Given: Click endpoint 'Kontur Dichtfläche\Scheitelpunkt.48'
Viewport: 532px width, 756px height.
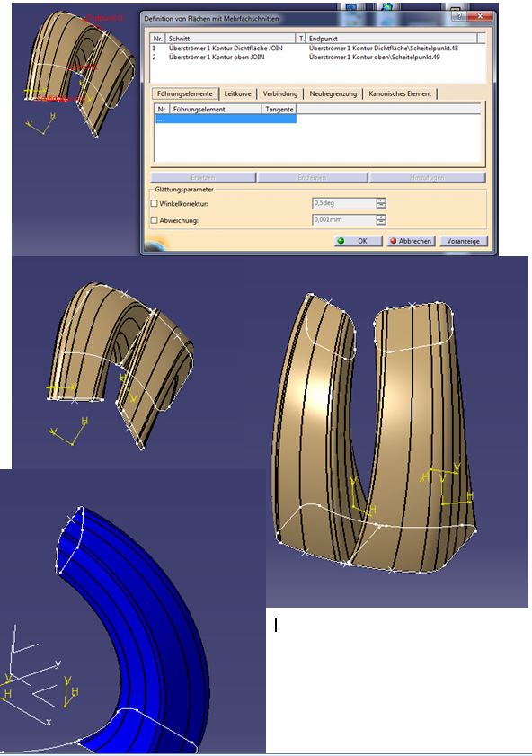Looking at the screenshot, I should [x=384, y=49].
